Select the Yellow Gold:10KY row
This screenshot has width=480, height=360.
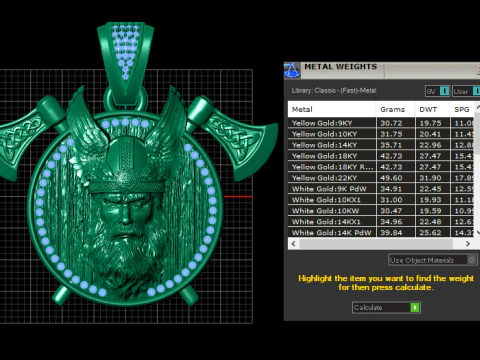pyautogui.click(x=381, y=134)
